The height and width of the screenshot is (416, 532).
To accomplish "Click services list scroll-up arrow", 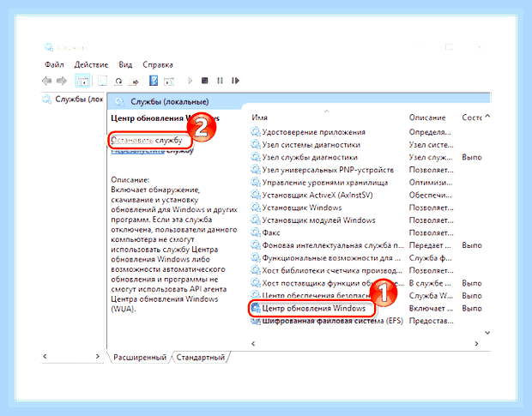I will pyautogui.click(x=487, y=117).
